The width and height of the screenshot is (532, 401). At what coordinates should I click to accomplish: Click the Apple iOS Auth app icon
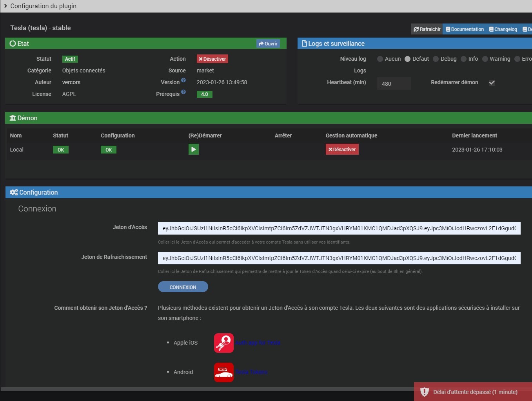(x=223, y=343)
